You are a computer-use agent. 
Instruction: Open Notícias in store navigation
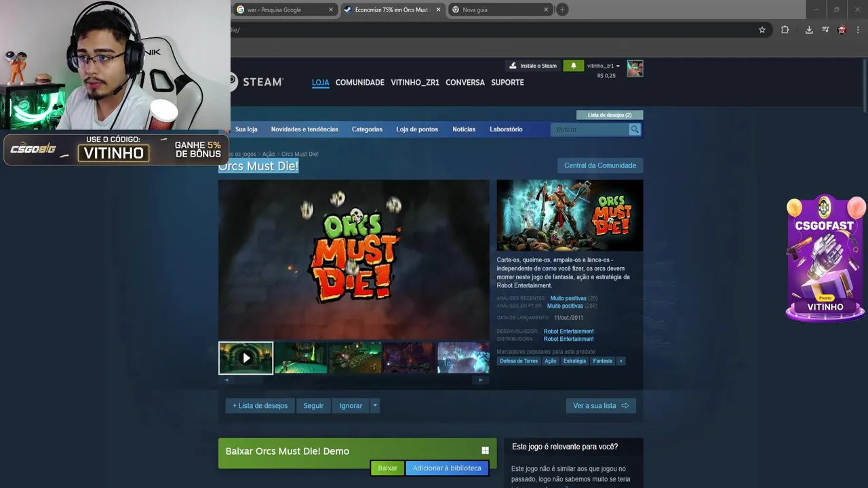click(464, 129)
